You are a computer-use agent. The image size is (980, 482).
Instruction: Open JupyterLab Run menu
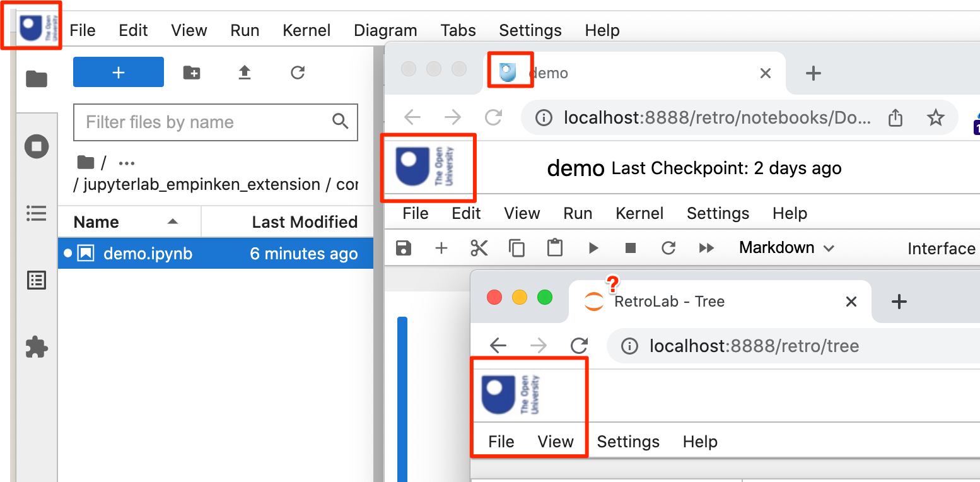point(245,30)
